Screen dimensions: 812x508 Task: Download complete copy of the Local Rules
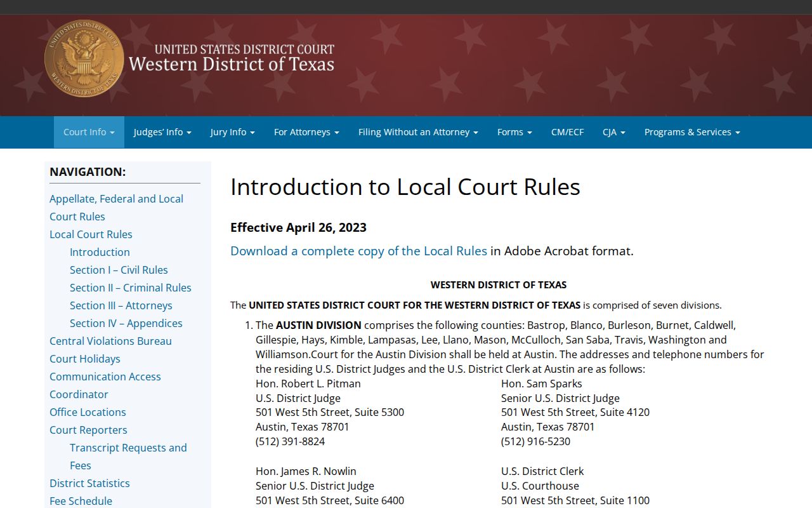tap(358, 251)
